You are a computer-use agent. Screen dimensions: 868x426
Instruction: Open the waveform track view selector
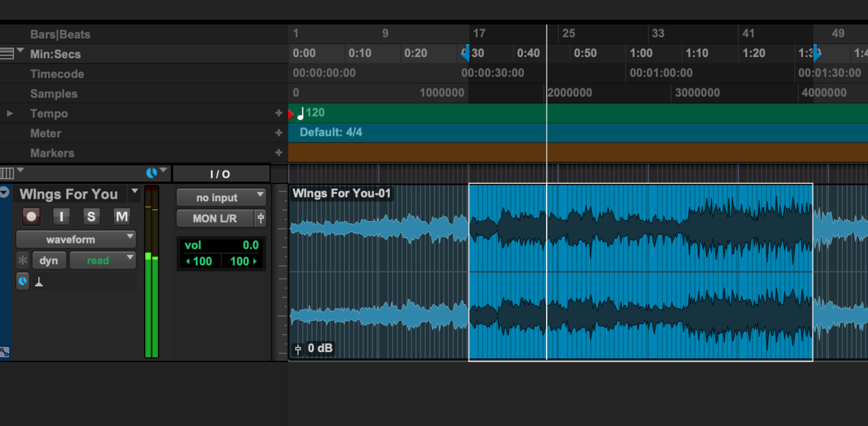coord(76,239)
